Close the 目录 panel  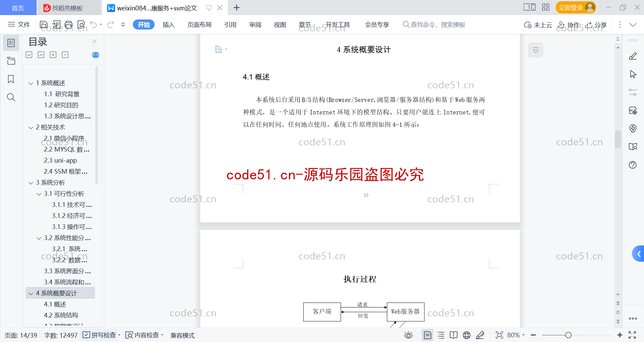point(95,41)
